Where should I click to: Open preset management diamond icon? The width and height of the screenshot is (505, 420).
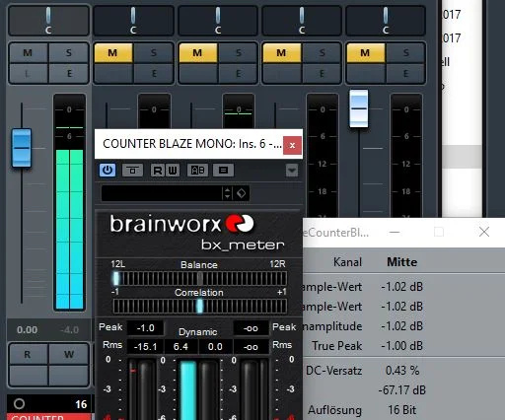tap(242, 193)
